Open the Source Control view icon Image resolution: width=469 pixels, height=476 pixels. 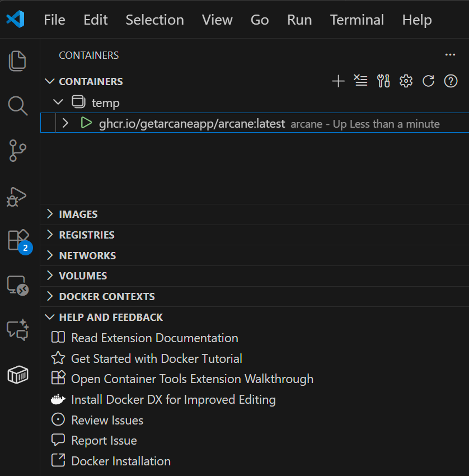(x=18, y=151)
